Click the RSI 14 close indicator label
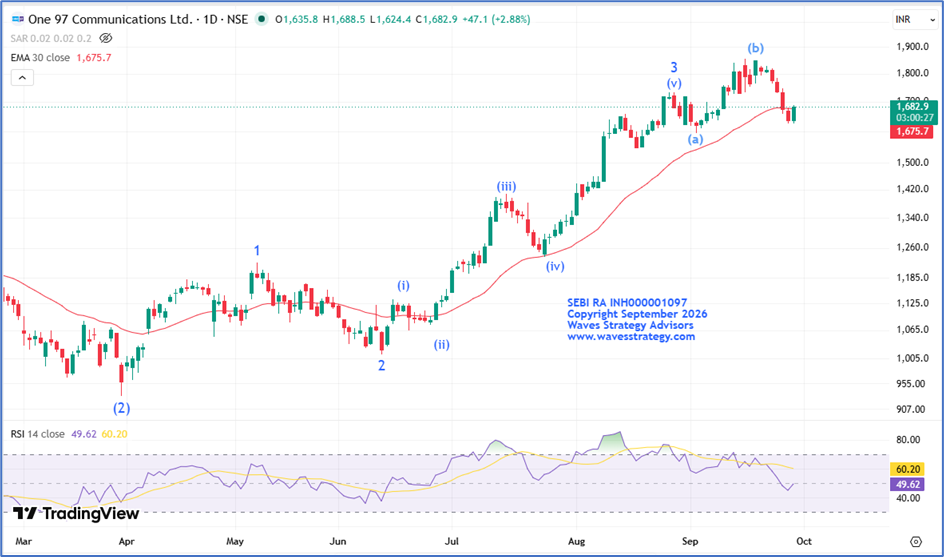The height and width of the screenshot is (557, 944). pos(37,434)
